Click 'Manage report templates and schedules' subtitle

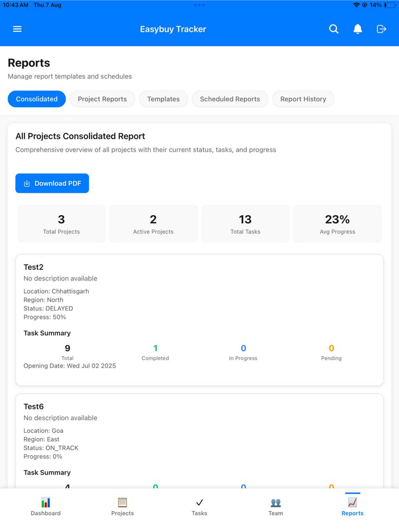(70, 77)
